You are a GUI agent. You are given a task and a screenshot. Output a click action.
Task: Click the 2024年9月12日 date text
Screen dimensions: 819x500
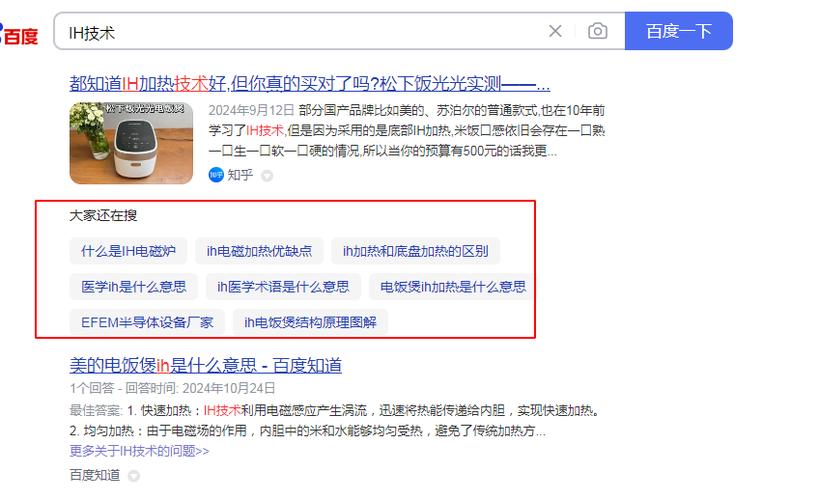[252, 110]
